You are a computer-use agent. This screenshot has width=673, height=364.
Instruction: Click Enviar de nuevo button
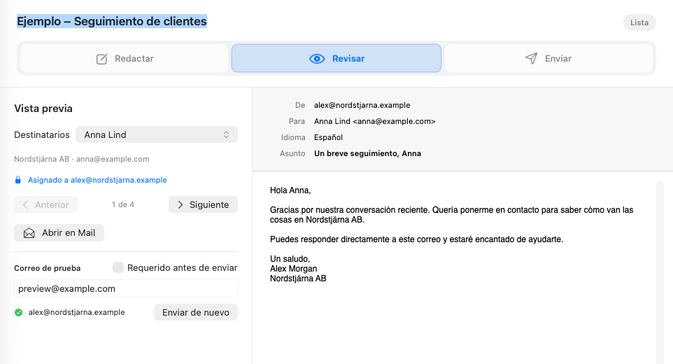pyautogui.click(x=196, y=312)
